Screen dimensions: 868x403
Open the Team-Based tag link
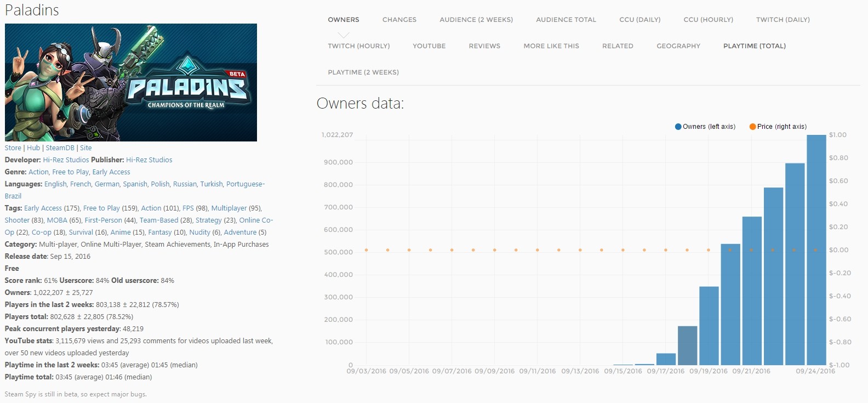point(159,220)
